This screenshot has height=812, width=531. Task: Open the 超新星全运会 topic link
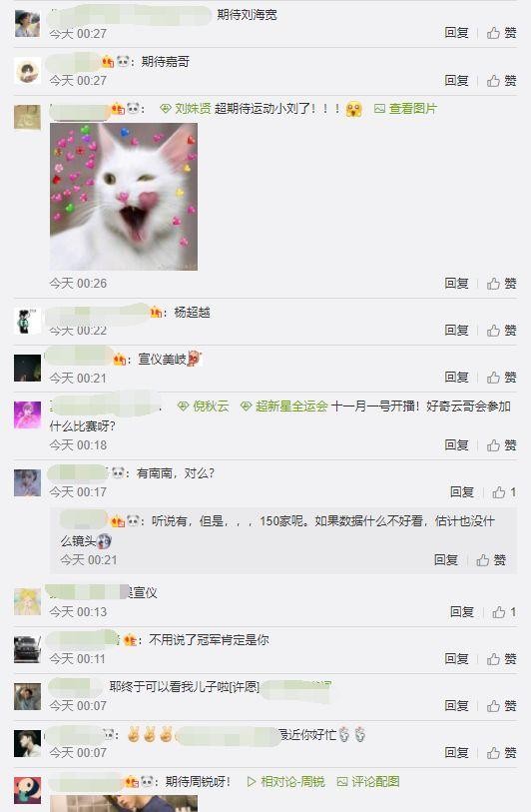[x=284, y=406]
